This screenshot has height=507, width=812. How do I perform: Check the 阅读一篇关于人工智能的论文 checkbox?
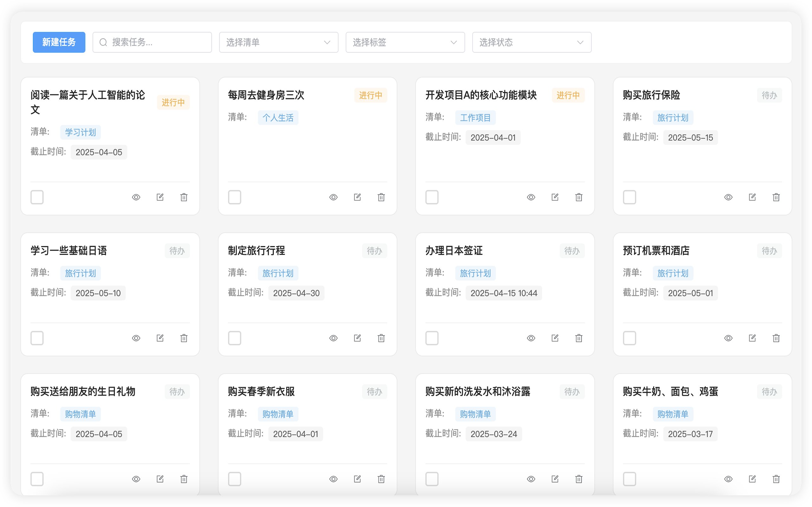pos(37,197)
